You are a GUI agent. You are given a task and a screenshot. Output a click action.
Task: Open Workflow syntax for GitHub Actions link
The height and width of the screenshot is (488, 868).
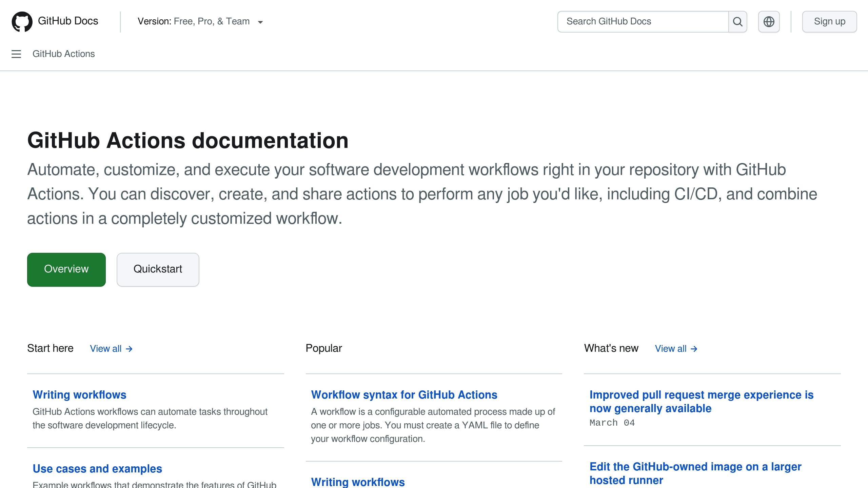404,394
